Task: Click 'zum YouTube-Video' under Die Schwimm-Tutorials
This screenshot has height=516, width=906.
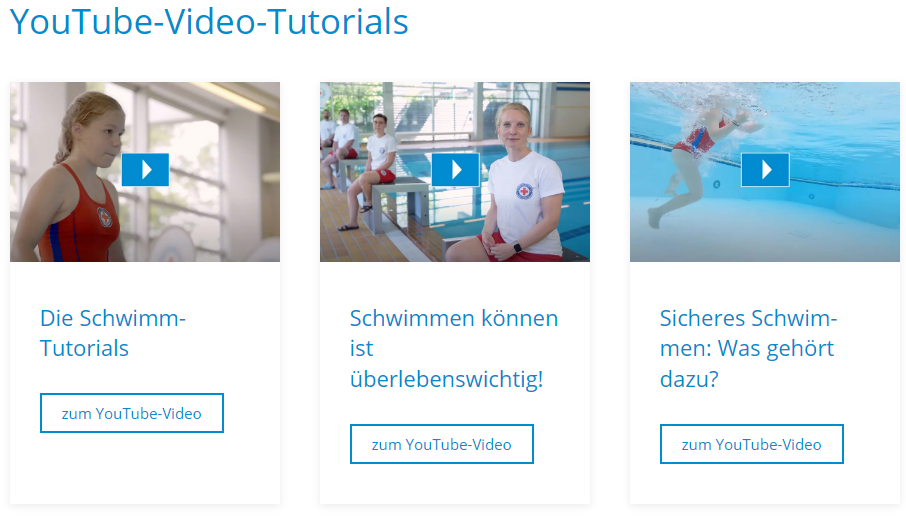Action: [132, 413]
